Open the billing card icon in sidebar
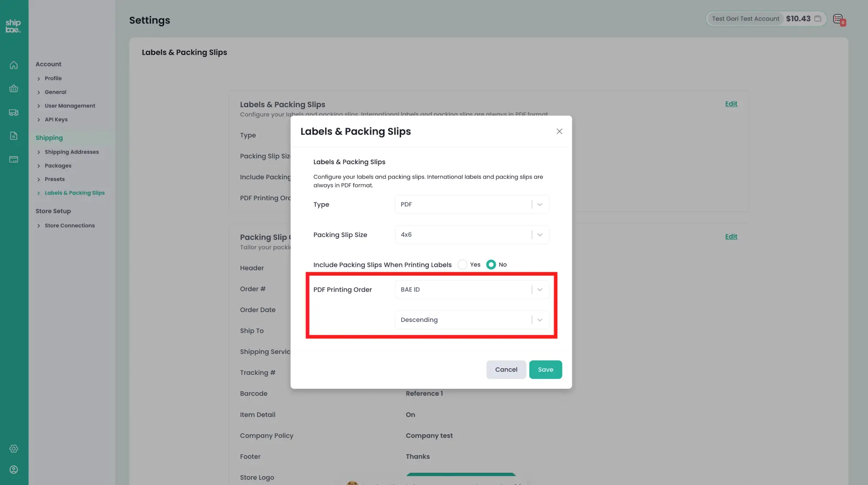This screenshot has width=868, height=485. (x=14, y=159)
